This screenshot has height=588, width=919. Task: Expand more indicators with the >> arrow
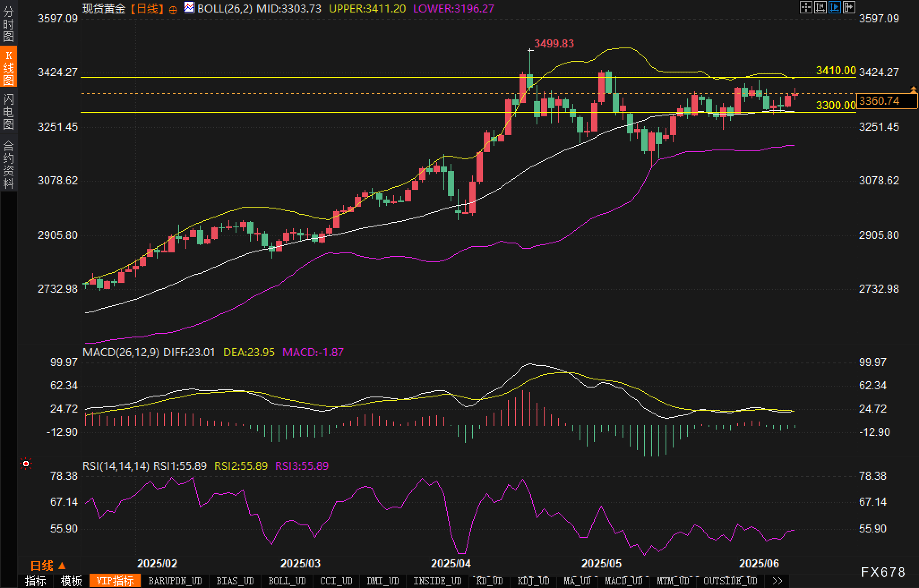777,581
